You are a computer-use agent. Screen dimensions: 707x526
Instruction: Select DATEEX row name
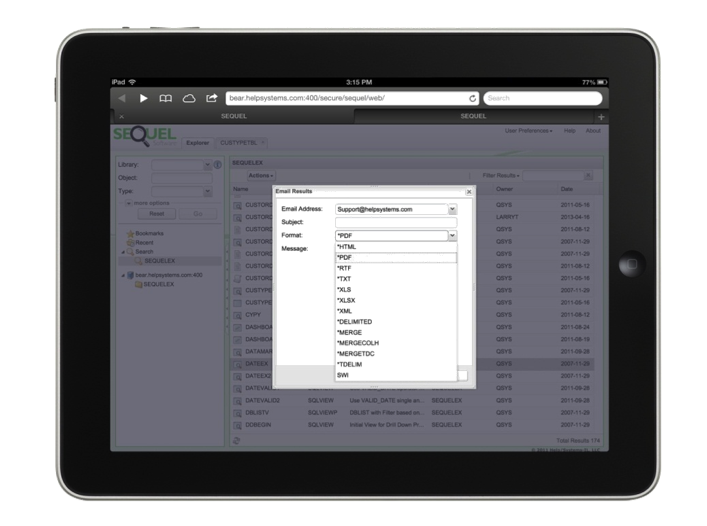pos(257,364)
